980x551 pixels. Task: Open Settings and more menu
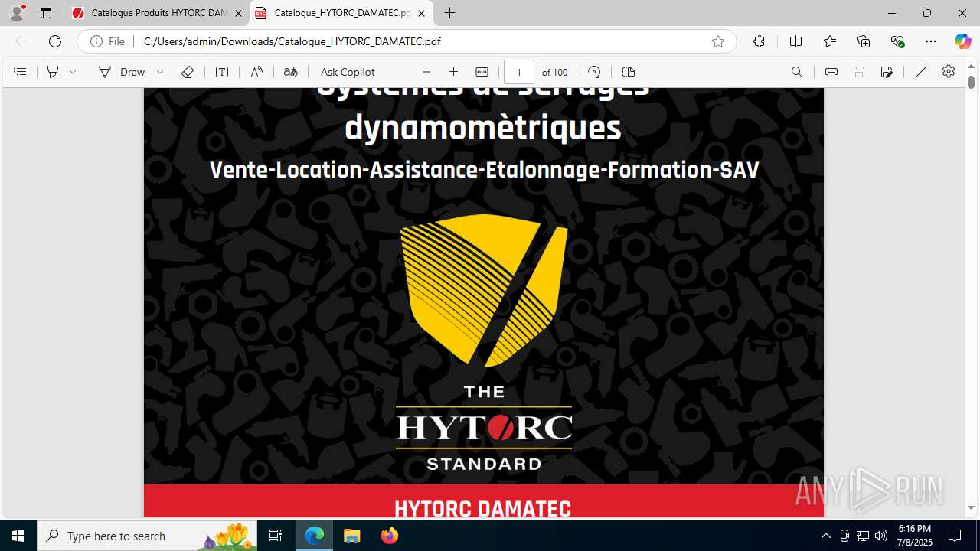[931, 41]
